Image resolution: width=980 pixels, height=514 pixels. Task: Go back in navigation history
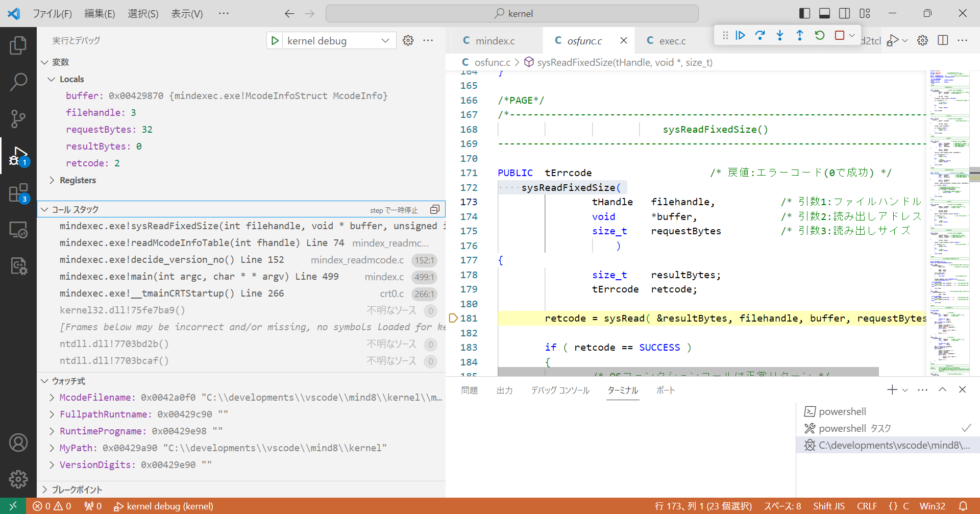click(x=289, y=14)
